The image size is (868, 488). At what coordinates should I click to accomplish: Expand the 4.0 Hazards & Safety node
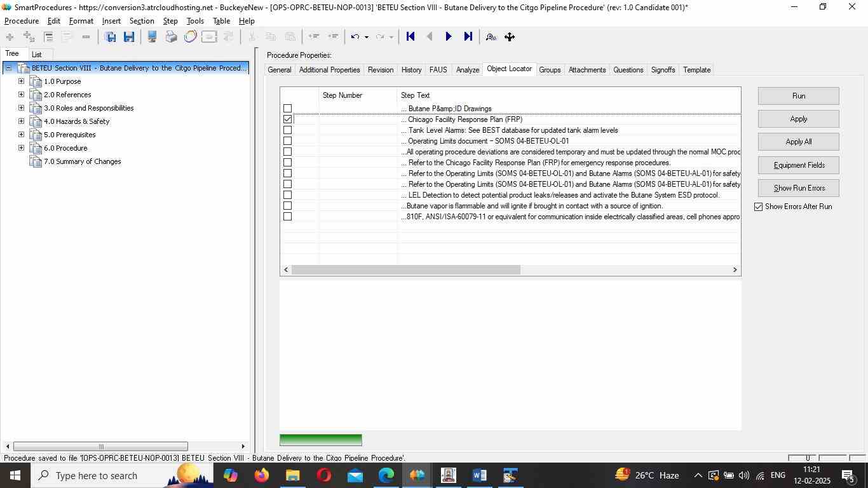coord(21,121)
